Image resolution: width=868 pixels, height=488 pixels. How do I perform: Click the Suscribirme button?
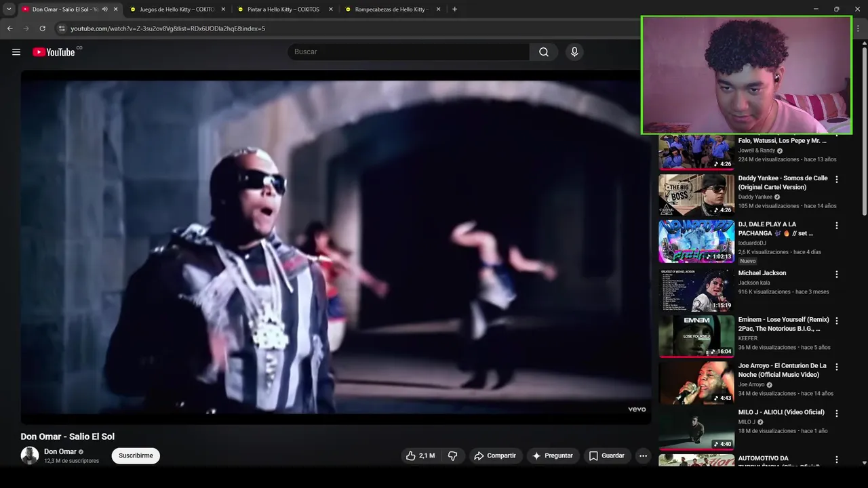(x=136, y=455)
